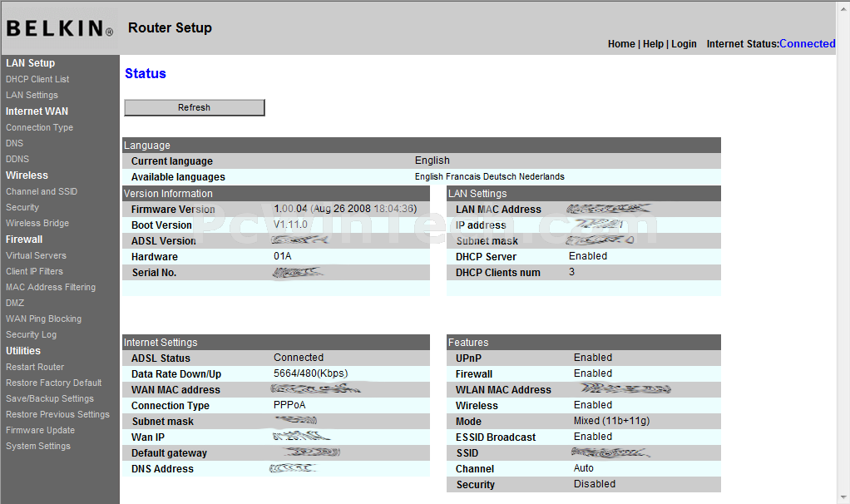Image resolution: width=850 pixels, height=504 pixels.
Task: Open Firmware Update page
Action: point(40,430)
